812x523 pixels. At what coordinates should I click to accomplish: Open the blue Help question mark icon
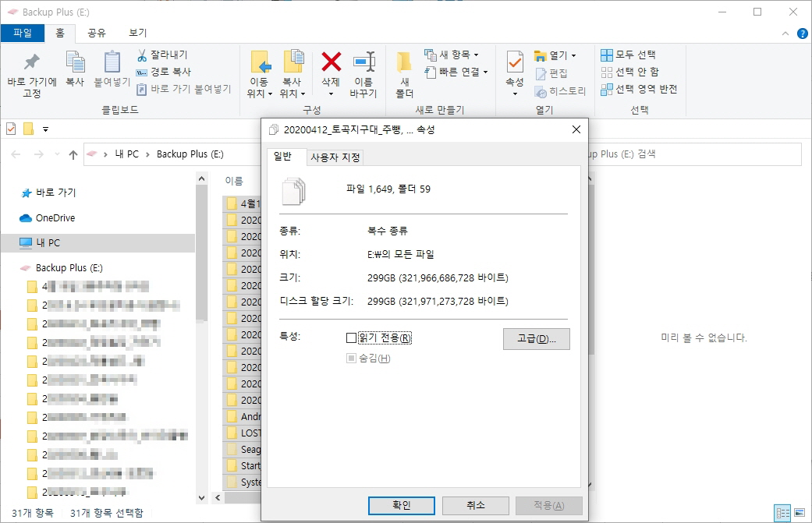(x=802, y=34)
